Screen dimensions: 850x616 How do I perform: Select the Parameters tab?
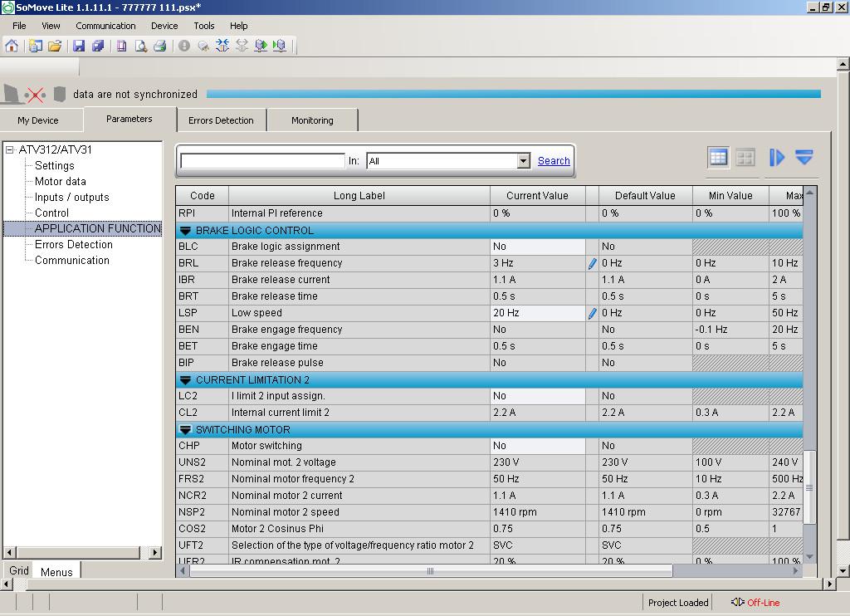pyautogui.click(x=129, y=119)
